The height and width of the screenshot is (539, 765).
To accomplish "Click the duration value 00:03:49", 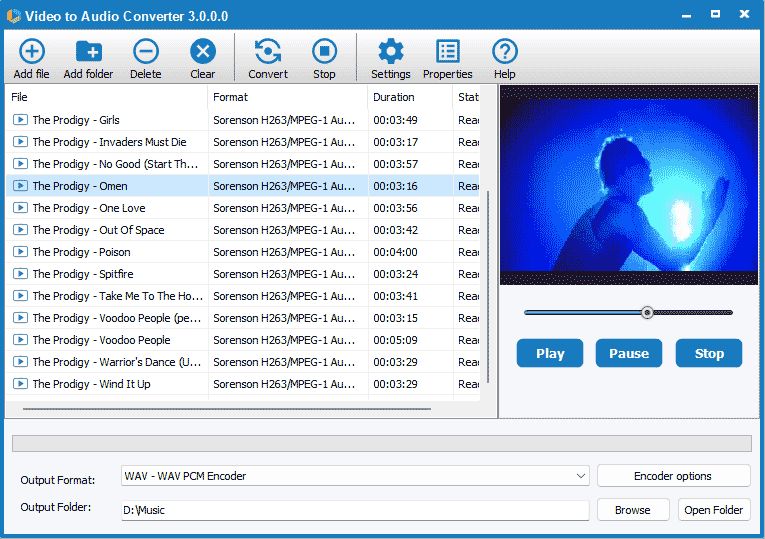I will tap(395, 120).
